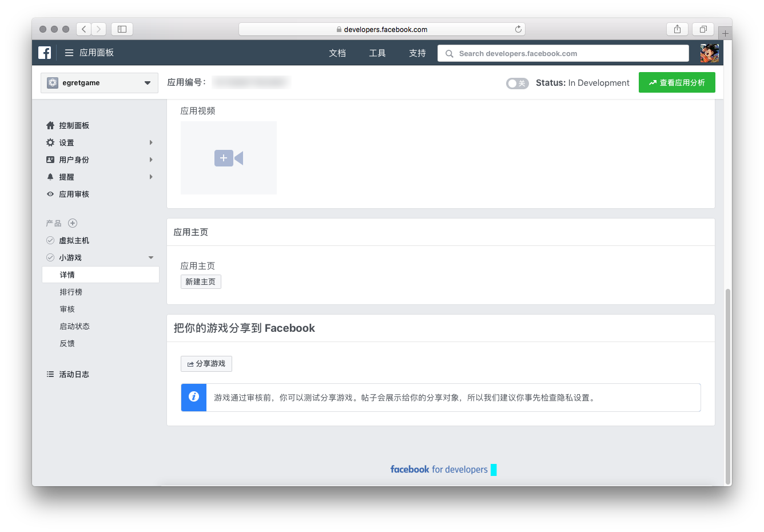
Task: Expand the 设置 submenu arrow
Action: (151, 142)
